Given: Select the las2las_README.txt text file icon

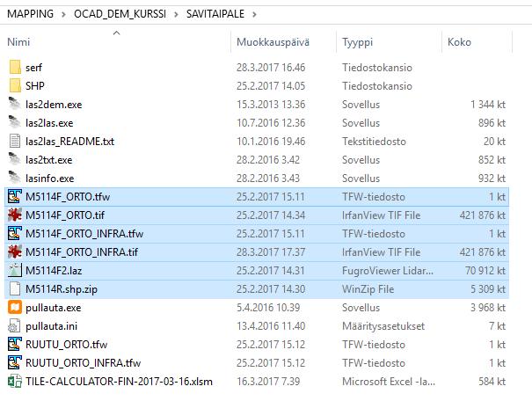Looking at the screenshot, I should coord(15,141).
